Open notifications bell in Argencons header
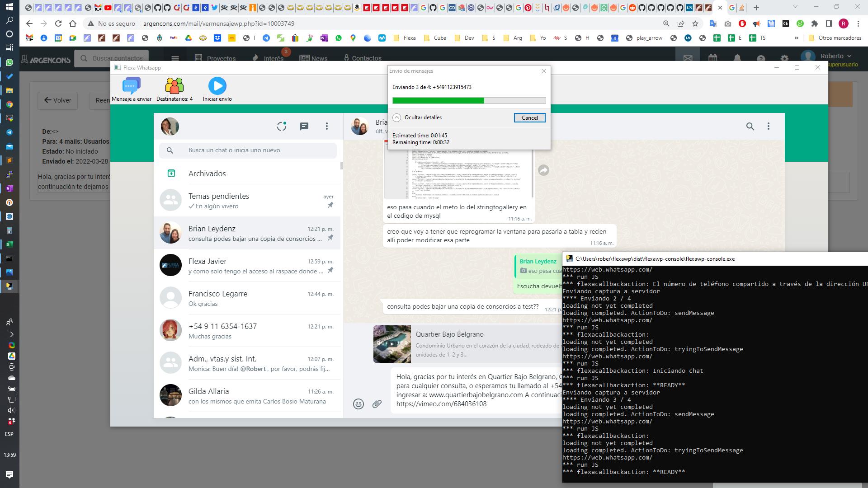Screen dimensions: 868x488 coord(737,58)
